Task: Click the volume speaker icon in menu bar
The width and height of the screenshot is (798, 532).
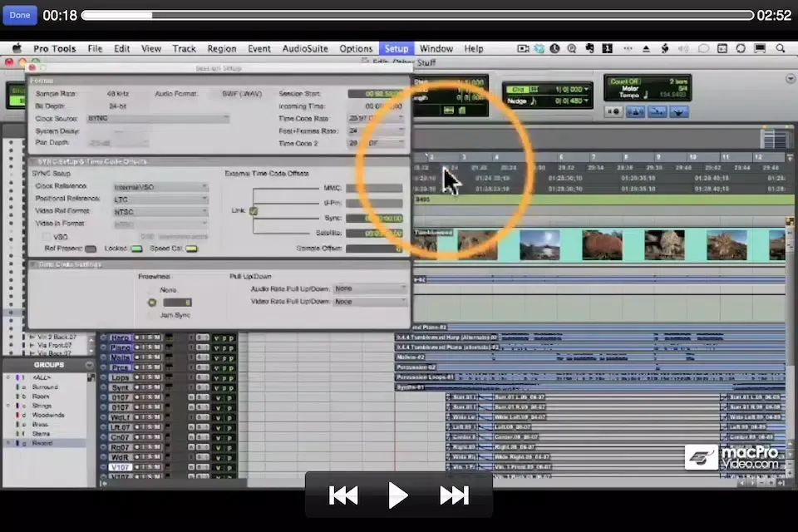Action: pyautogui.click(x=683, y=48)
